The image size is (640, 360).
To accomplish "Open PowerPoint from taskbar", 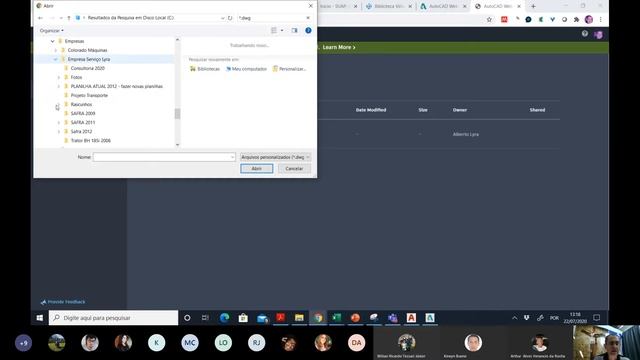I will pos(355,318).
